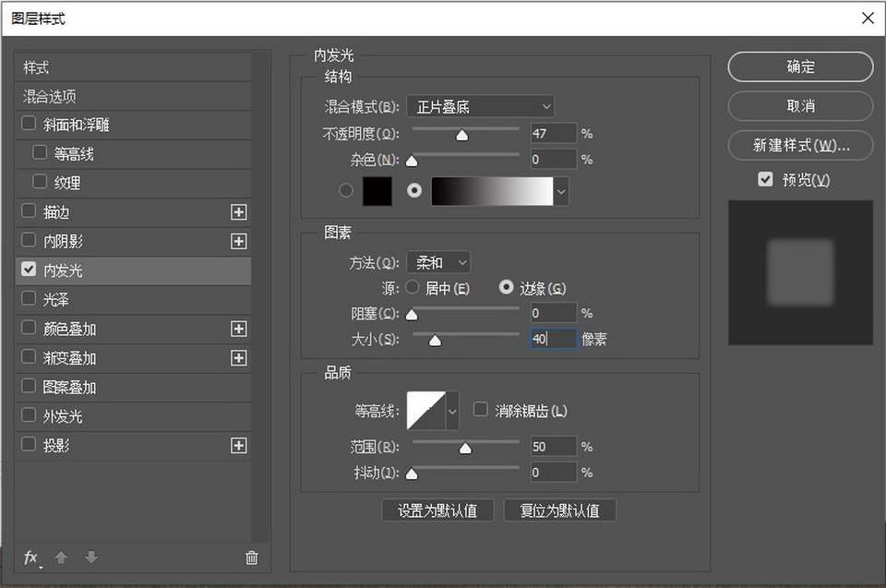Toggle the 预览 preview checkbox

(x=765, y=179)
